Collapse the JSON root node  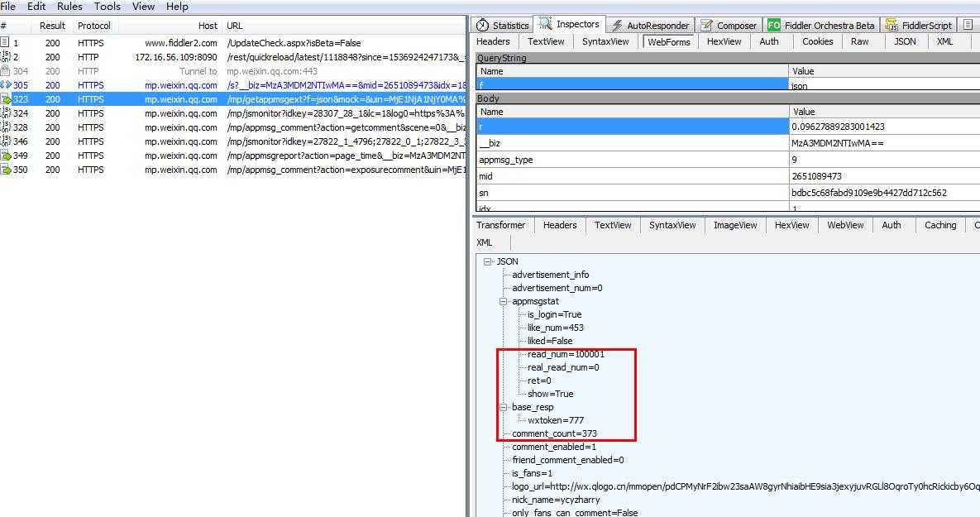tap(487, 262)
